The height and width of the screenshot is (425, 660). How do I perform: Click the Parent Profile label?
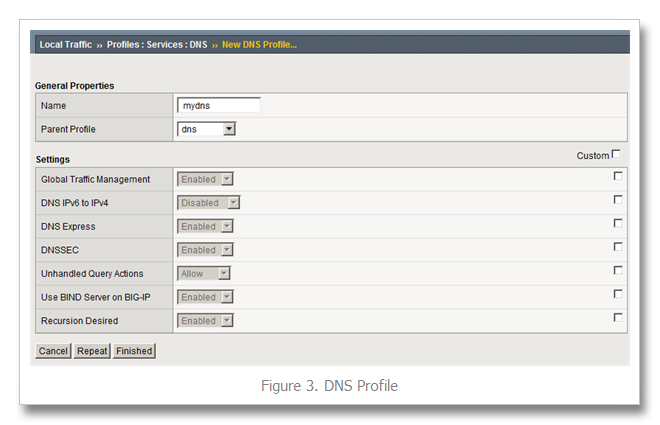[x=68, y=129]
